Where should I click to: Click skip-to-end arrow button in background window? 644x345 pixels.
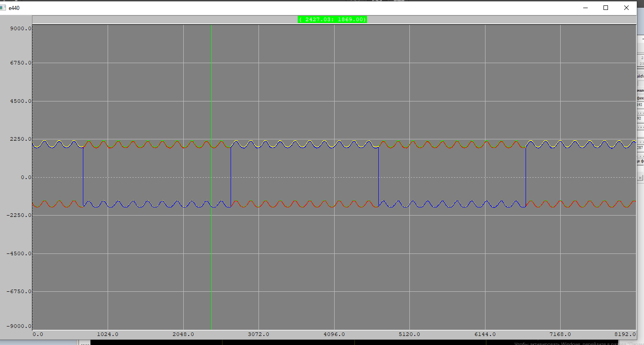coord(640,178)
